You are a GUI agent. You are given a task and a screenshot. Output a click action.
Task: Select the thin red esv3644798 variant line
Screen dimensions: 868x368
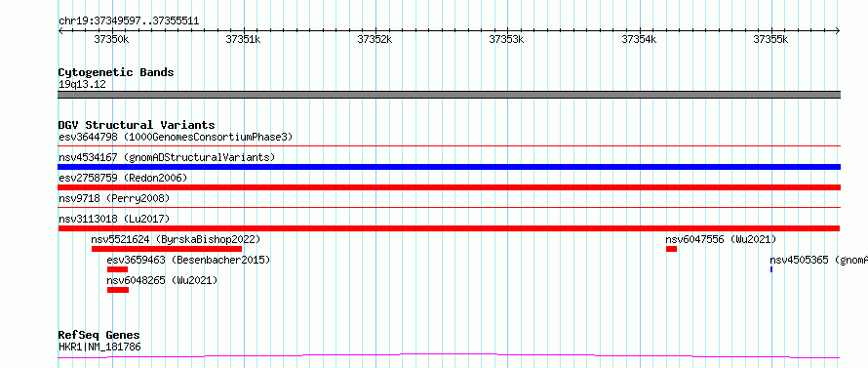click(449, 145)
